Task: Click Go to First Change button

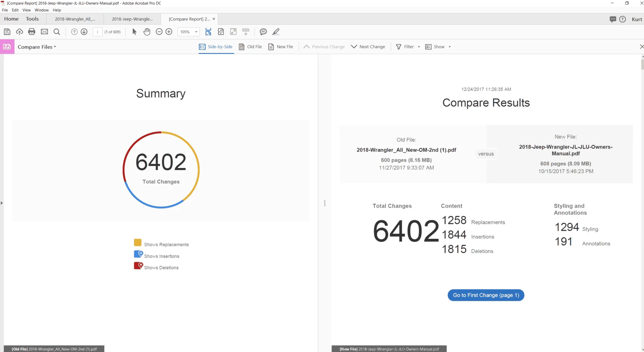Action: (x=486, y=295)
